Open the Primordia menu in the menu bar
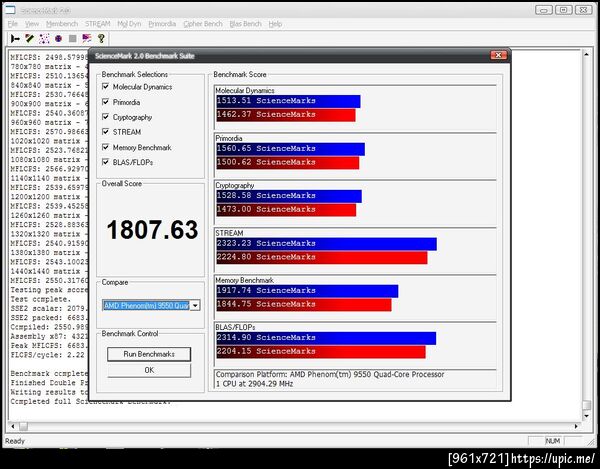The width and height of the screenshot is (600, 469). click(162, 24)
